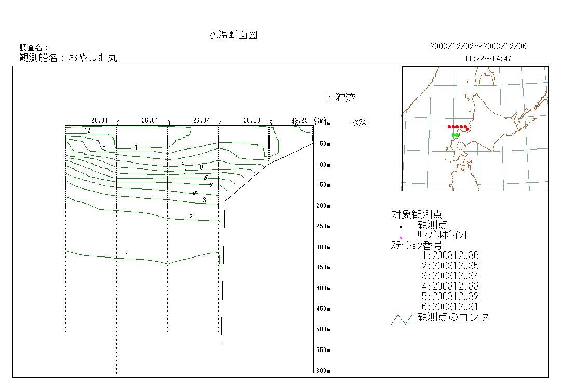Click the 対象観測点 legend heading
Image resolution: width=563 pixels, height=392 pixels.
(x=417, y=214)
